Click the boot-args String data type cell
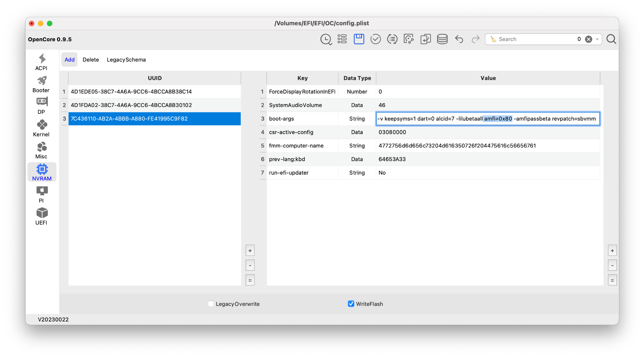The width and height of the screenshot is (644, 358). coord(357,119)
